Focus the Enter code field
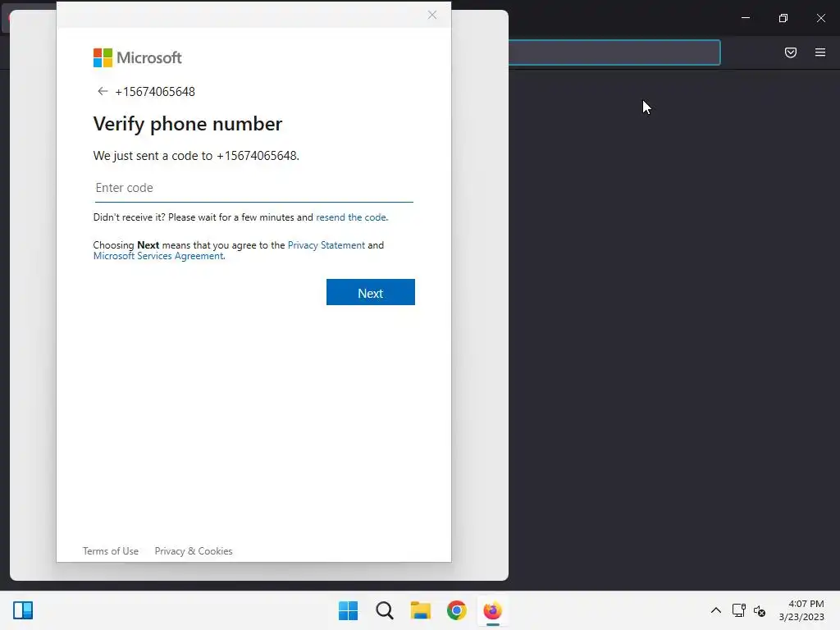 (x=254, y=188)
